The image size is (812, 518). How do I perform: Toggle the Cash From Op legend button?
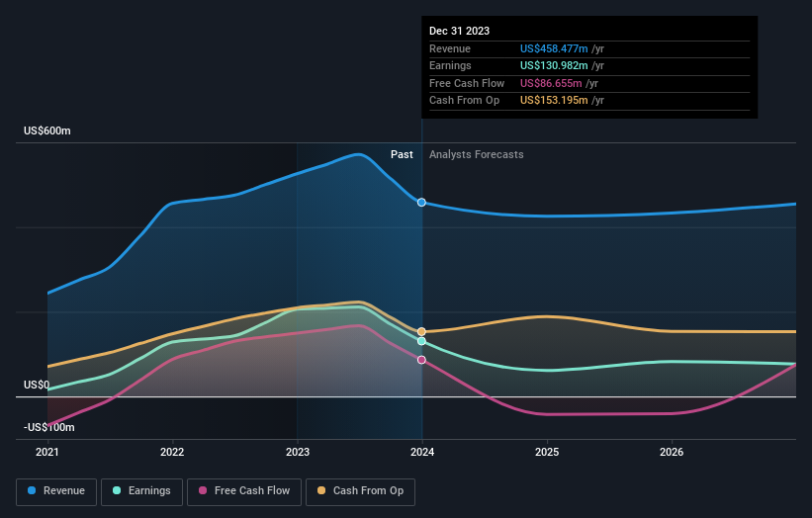[x=360, y=491]
